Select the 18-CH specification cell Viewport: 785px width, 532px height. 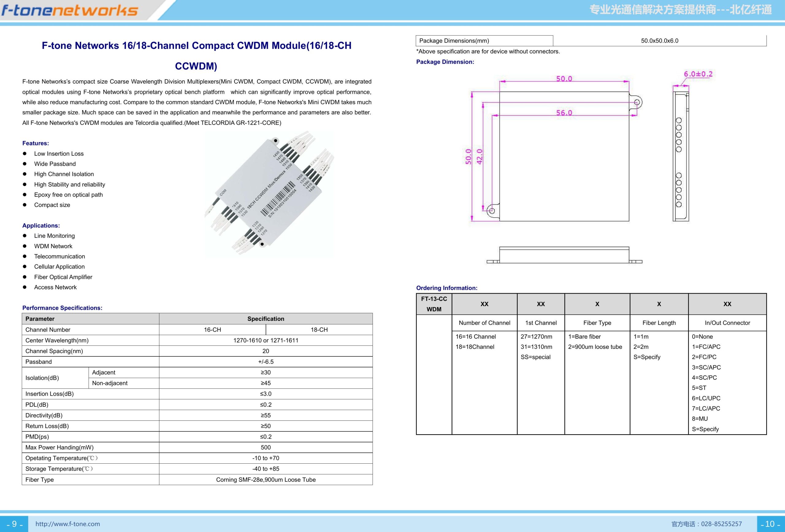[x=319, y=329]
